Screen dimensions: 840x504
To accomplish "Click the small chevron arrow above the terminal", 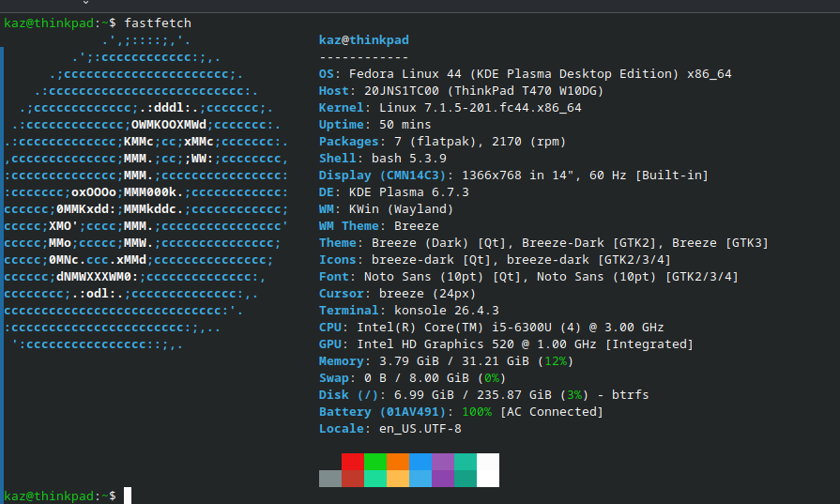I will [85, 3].
